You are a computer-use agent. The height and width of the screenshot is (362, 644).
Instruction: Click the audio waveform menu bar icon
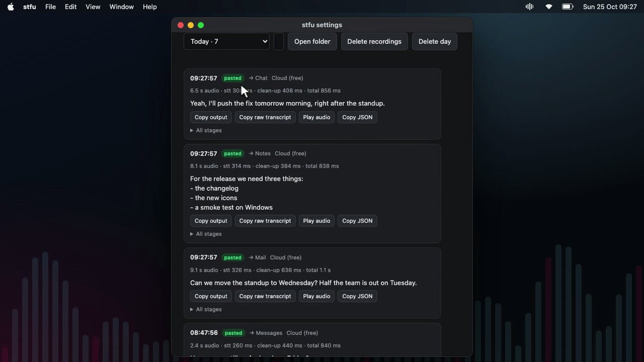click(529, 7)
